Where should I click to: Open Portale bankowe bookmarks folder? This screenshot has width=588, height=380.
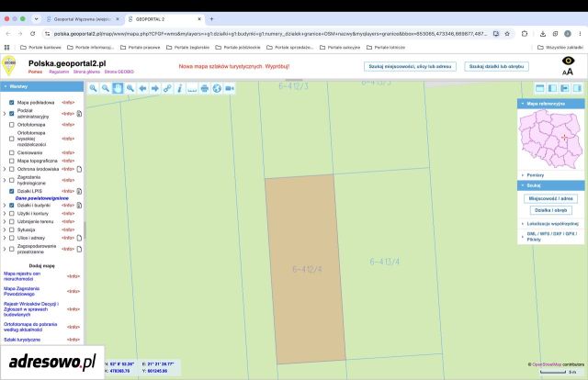coord(40,48)
